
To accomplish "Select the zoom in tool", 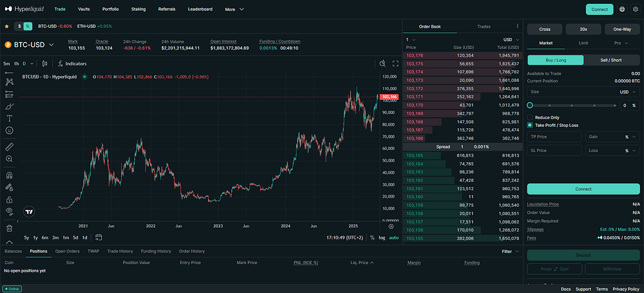I will click(9, 158).
